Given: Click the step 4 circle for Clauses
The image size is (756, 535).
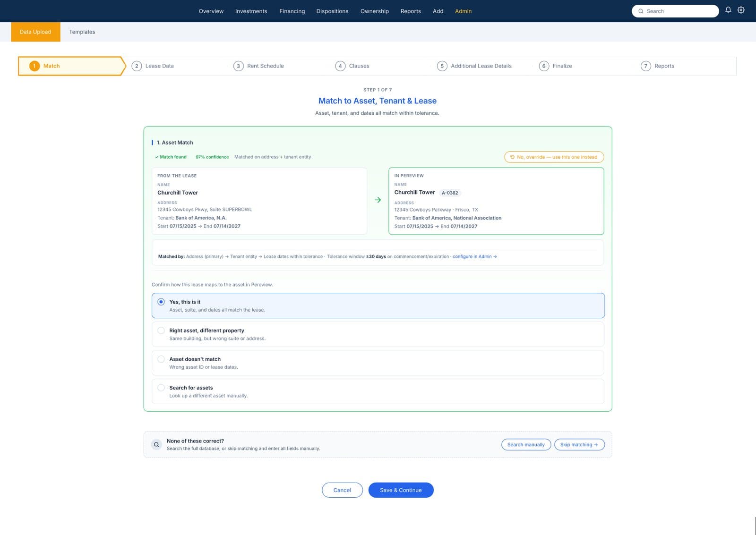Looking at the screenshot, I should (x=340, y=66).
